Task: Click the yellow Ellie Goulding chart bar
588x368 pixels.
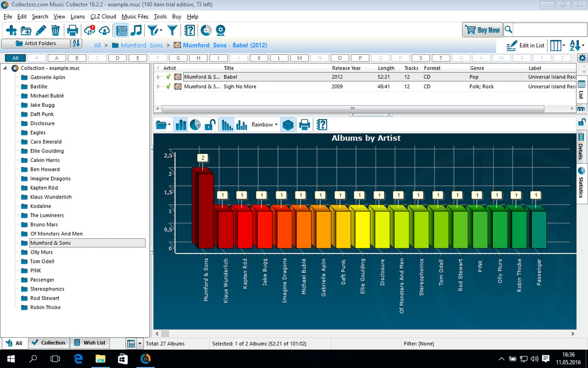Action: point(359,227)
